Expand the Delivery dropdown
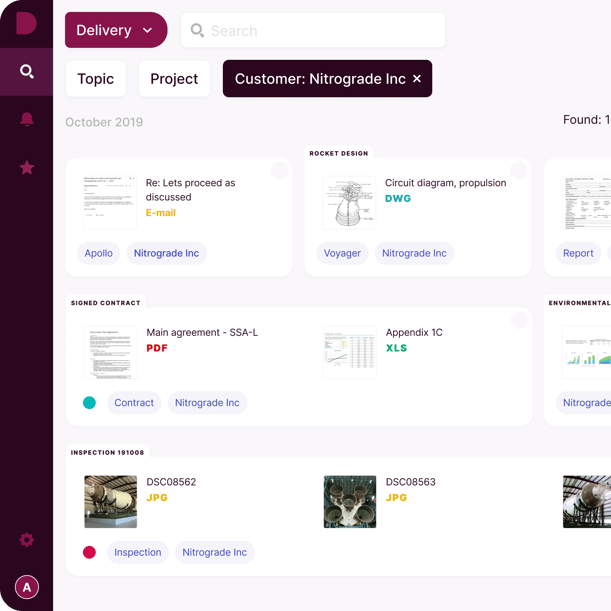This screenshot has height=611, width=611. (116, 30)
